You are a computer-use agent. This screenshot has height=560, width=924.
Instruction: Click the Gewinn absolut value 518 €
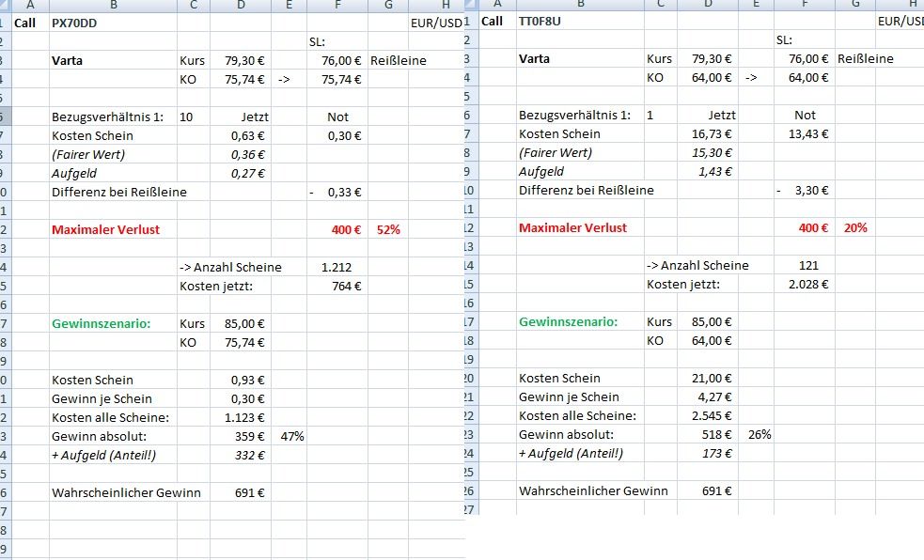pos(716,434)
